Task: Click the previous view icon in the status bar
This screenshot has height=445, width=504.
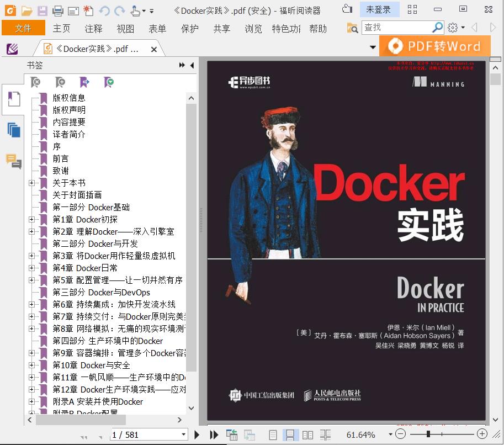Action: [x=231, y=435]
